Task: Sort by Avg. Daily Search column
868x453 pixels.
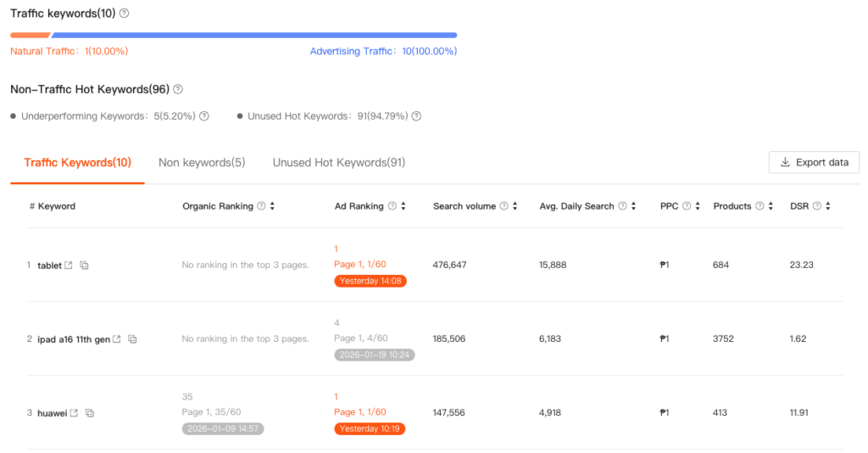Action: (x=633, y=206)
